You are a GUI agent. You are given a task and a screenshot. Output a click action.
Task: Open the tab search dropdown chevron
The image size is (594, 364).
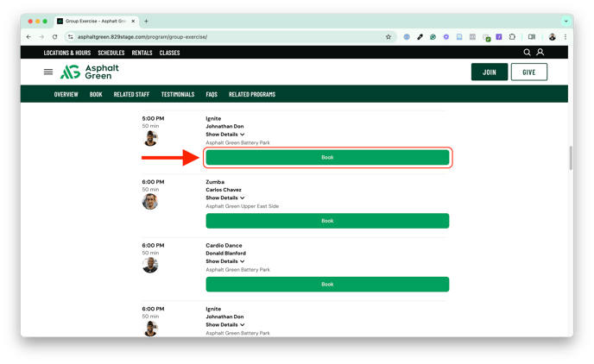[566, 22]
